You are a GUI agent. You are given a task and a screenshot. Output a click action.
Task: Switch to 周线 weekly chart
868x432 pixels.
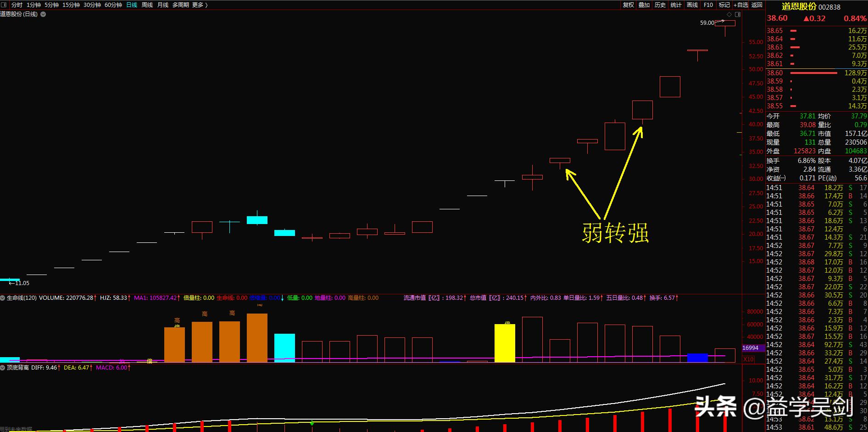pos(147,5)
